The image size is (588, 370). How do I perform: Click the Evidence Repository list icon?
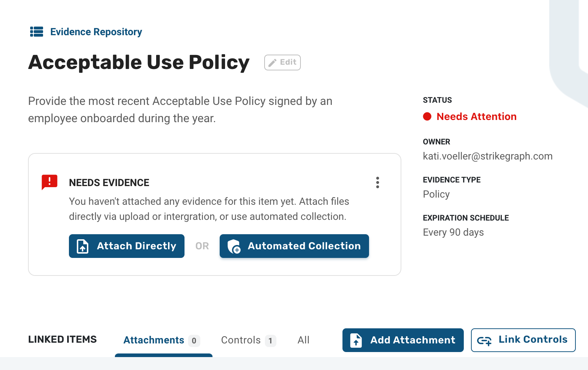tap(37, 32)
